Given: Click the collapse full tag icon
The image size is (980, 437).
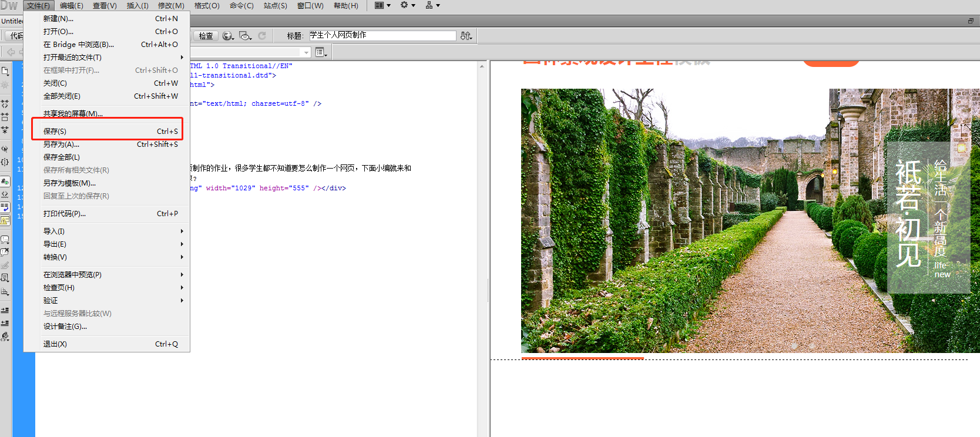Looking at the screenshot, I should [5, 103].
